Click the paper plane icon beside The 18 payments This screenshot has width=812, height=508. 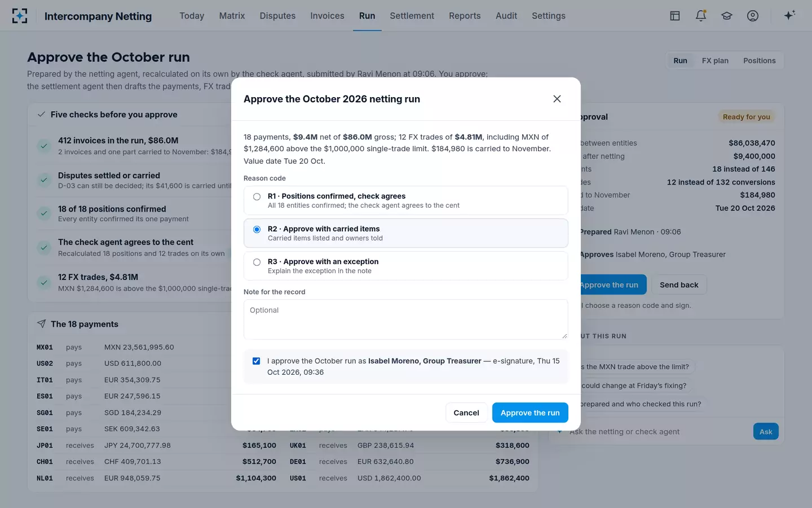[41, 324]
